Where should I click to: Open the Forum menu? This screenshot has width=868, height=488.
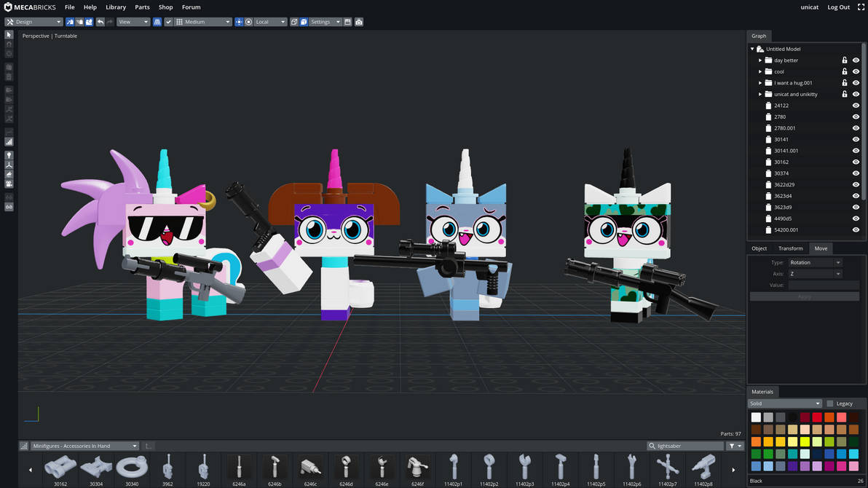(191, 7)
